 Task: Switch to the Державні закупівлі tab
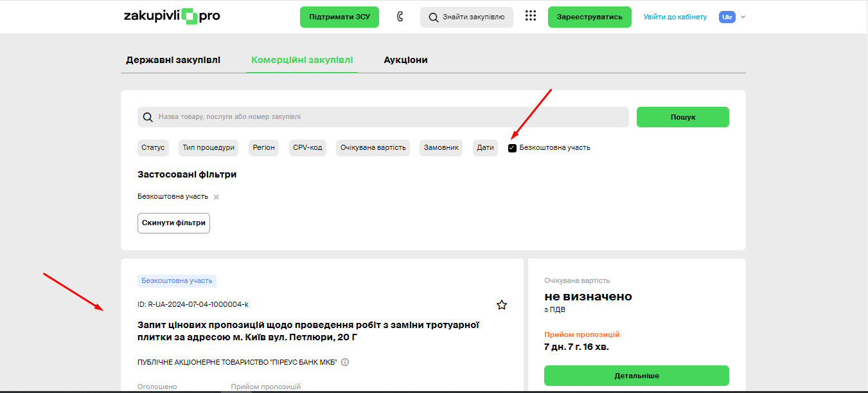click(x=173, y=60)
